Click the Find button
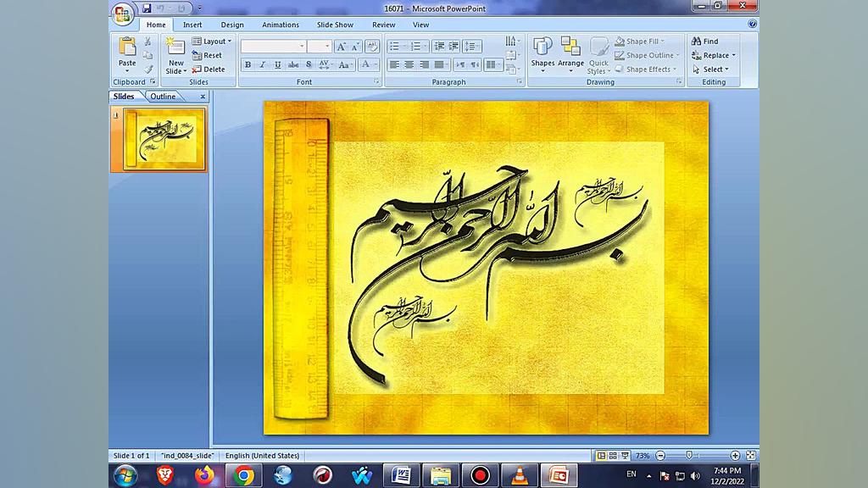The width and height of the screenshot is (868, 488). click(704, 41)
